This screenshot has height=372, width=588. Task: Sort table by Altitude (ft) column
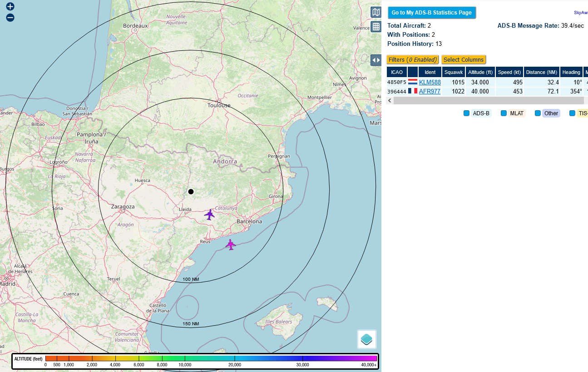(480, 72)
